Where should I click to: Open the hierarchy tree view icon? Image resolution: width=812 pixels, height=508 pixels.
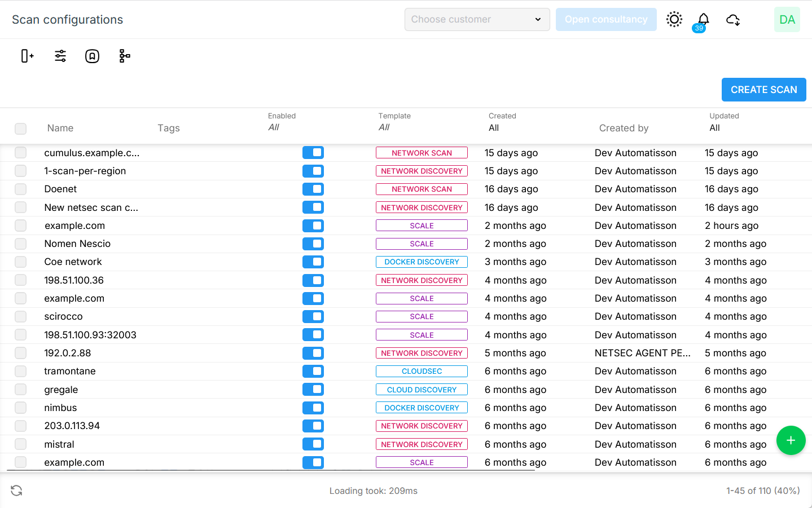tap(125, 56)
